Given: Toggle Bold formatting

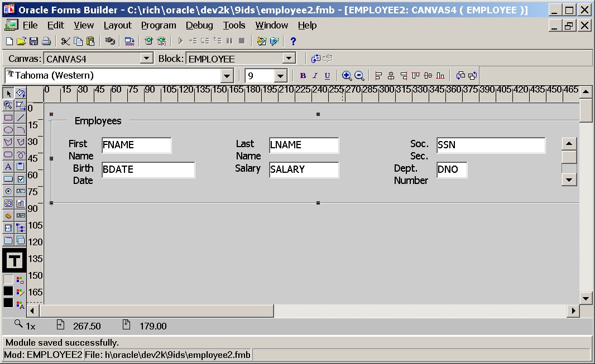Looking at the screenshot, I should pos(303,76).
